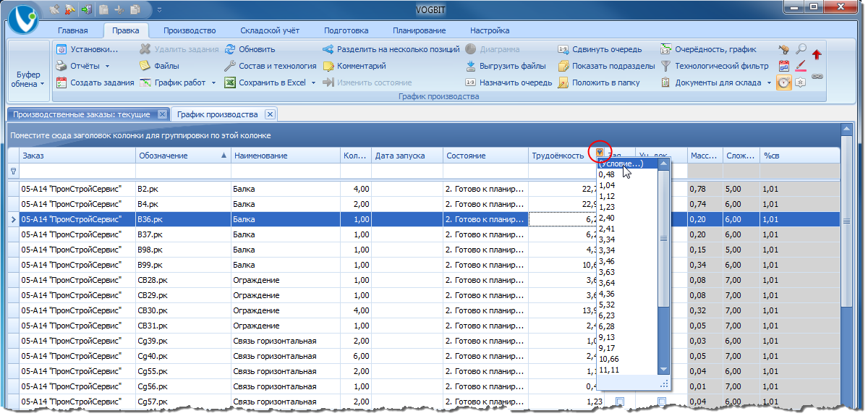The height and width of the screenshot is (416, 868).
Task: Click the main grid vertical scrollbar thumb
Action: 847,222
